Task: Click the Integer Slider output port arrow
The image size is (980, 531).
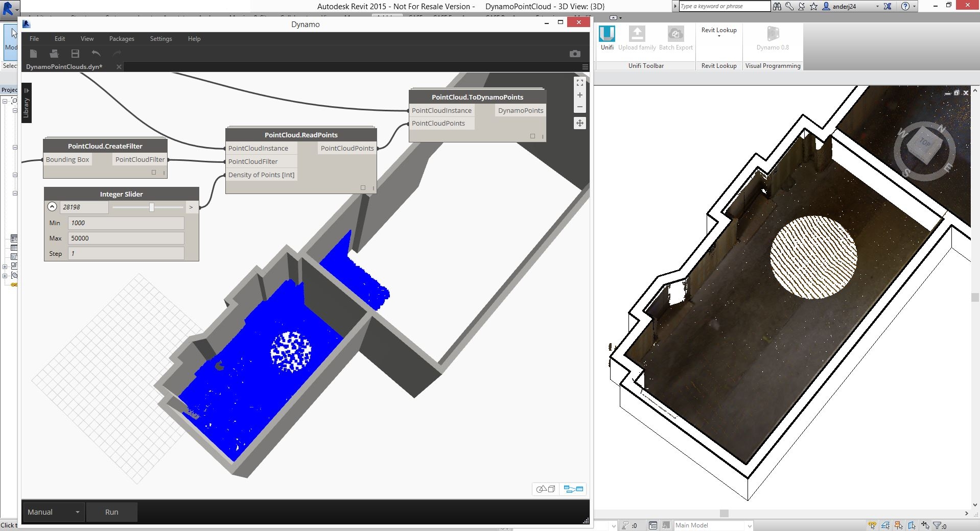Action: tap(191, 207)
